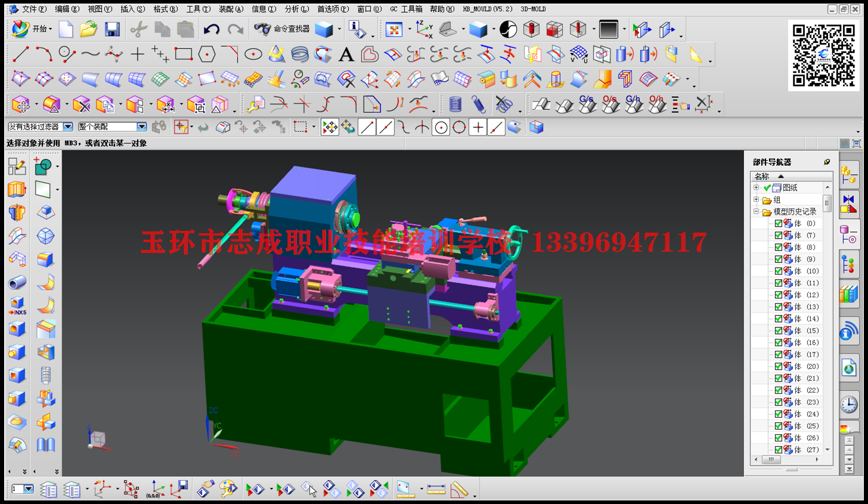Click the part navigator horizontal scrollbar
Image resolution: width=868 pixels, height=504 pixels.
coord(786,459)
